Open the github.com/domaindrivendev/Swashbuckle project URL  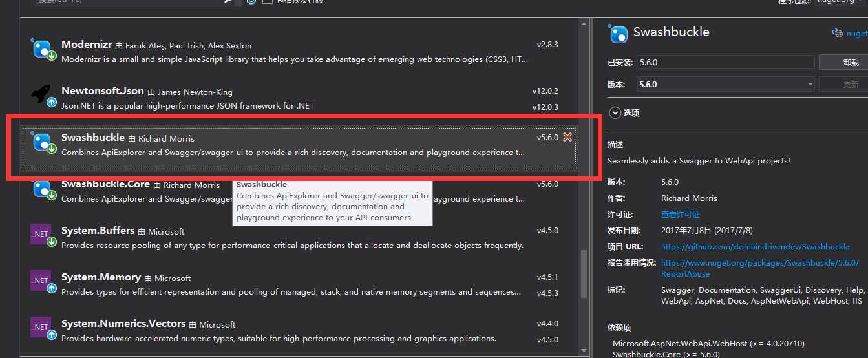[755, 247]
